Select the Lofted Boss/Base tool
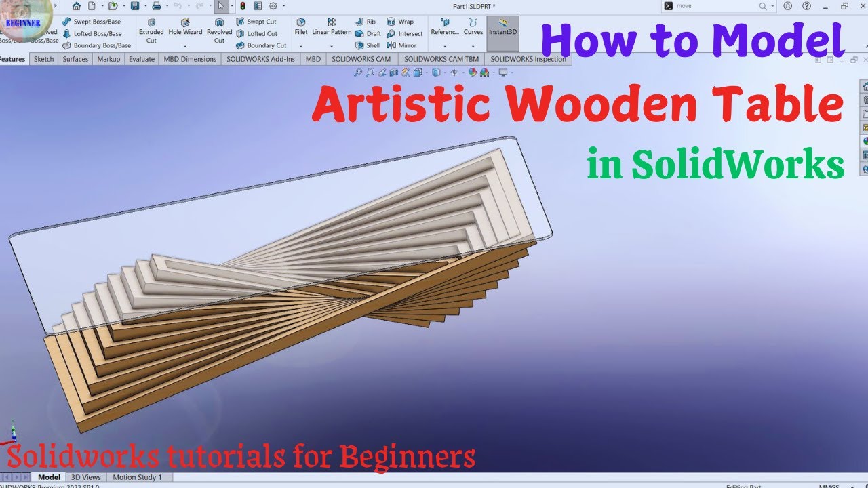The height and width of the screenshot is (488, 868). click(92, 33)
